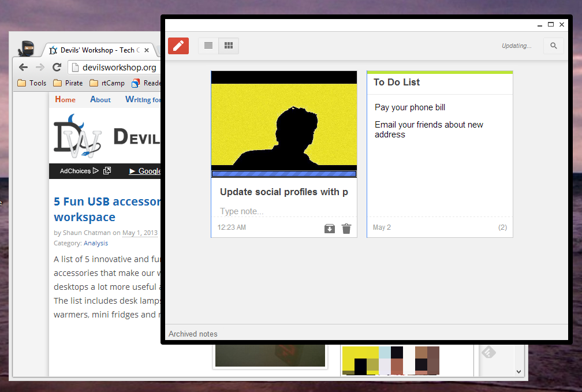Click the '12:23 AM' timestamp on the note

click(232, 227)
